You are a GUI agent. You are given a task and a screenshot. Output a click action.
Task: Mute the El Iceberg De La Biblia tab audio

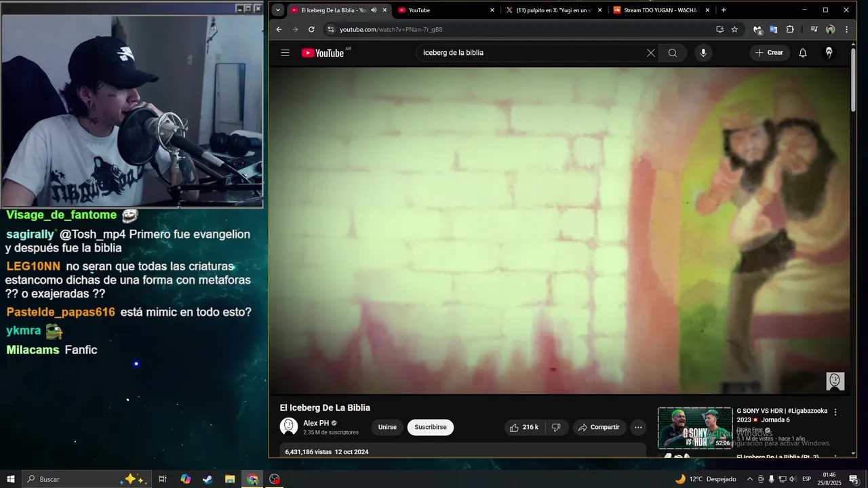pyautogui.click(x=374, y=10)
